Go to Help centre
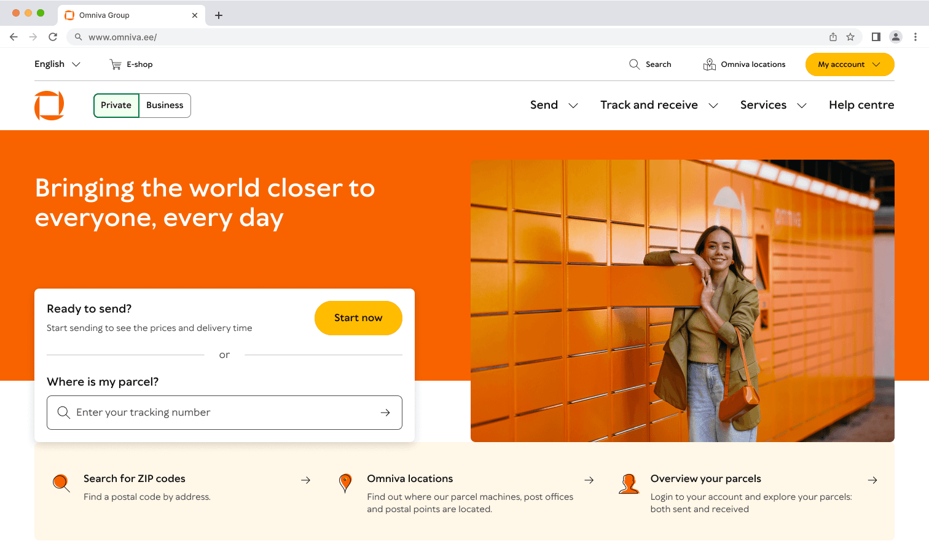The width and height of the screenshot is (929, 560). coord(861,105)
